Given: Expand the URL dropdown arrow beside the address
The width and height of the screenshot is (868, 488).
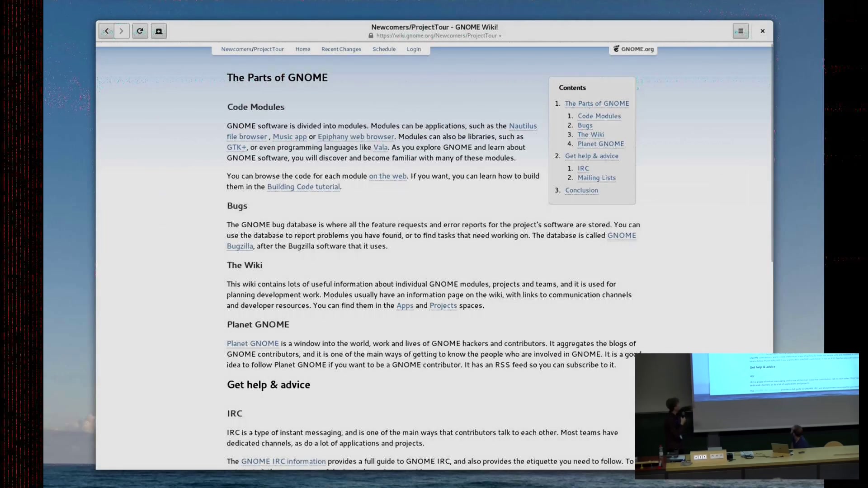Looking at the screenshot, I should click(500, 36).
